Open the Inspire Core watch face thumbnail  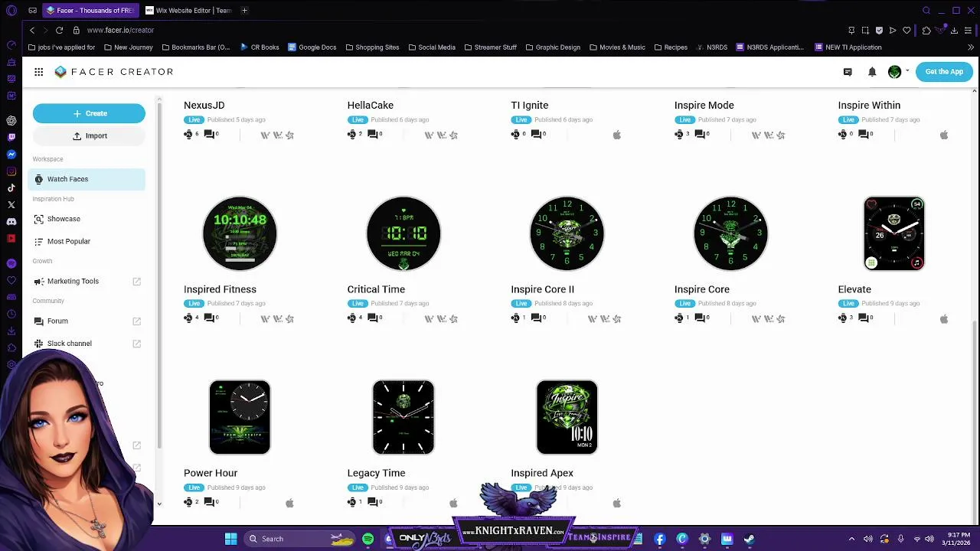tap(730, 233)
